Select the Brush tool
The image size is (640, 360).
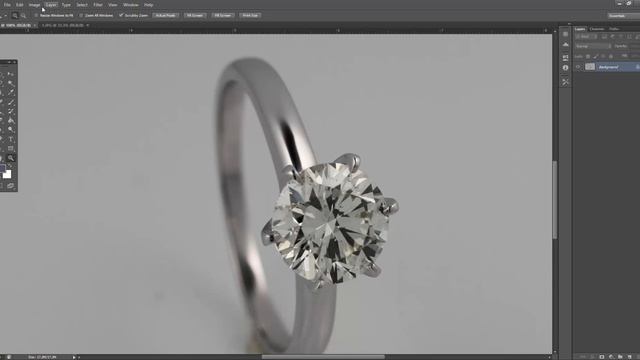click(x=11, y=102)
